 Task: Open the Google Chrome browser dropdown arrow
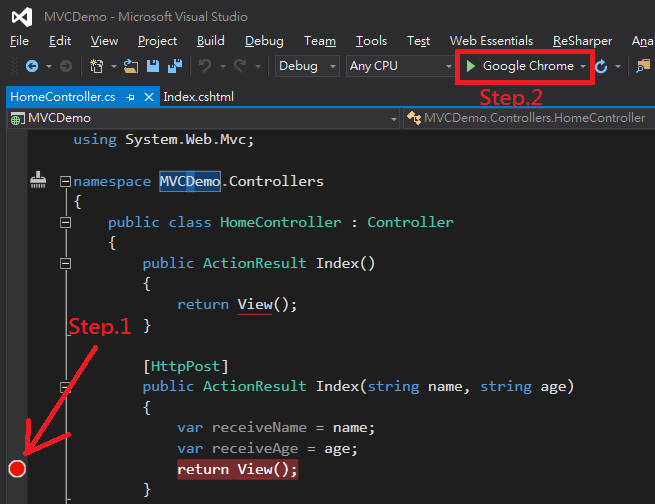click(x=583, y=66)
